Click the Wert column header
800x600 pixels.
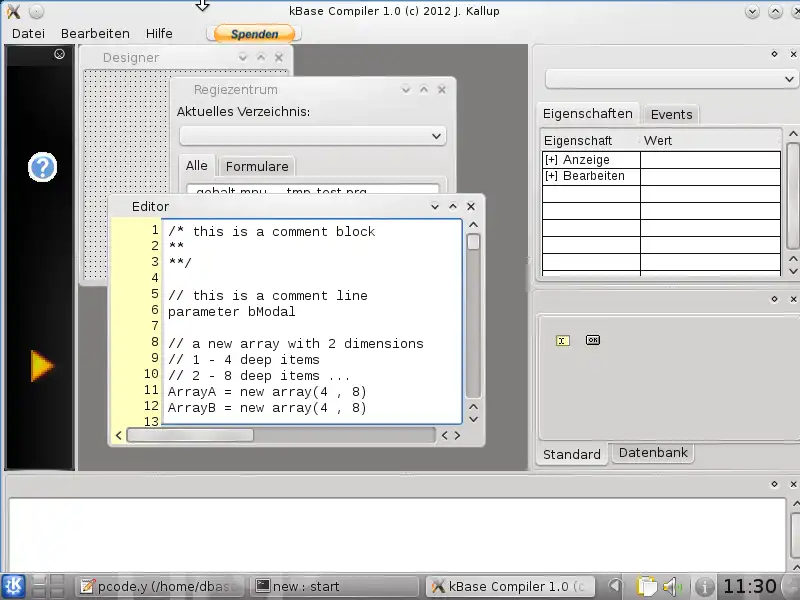(x=710, y=140)
